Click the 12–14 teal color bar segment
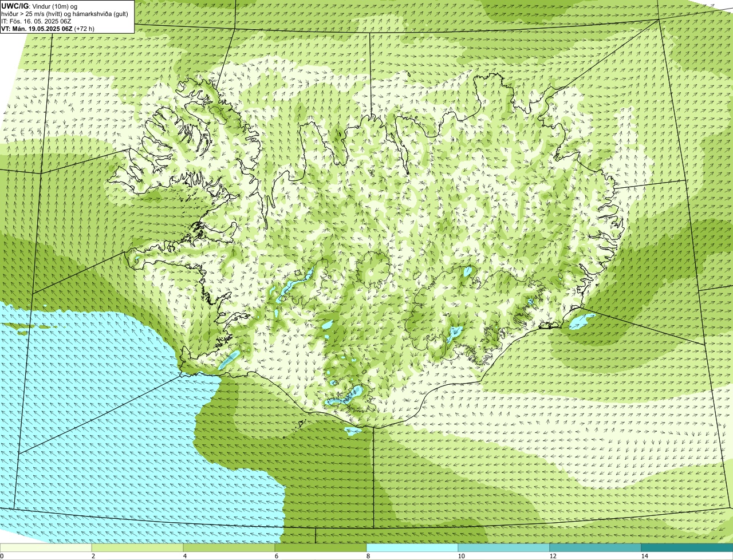Image resolution: width=733 pixels, height=560 pixels. click(x=596, y=547)
